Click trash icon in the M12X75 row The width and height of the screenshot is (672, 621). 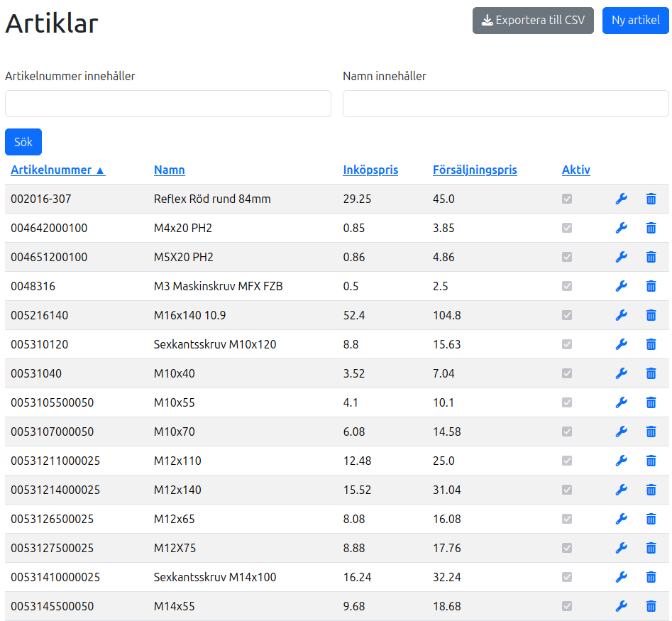(651, 548)
